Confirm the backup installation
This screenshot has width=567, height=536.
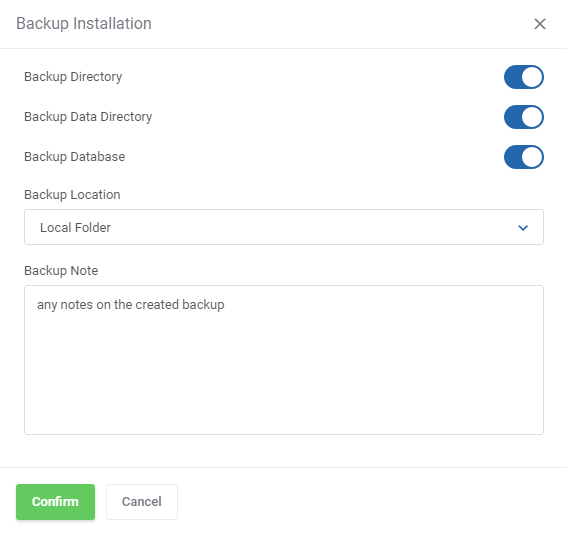55,502
